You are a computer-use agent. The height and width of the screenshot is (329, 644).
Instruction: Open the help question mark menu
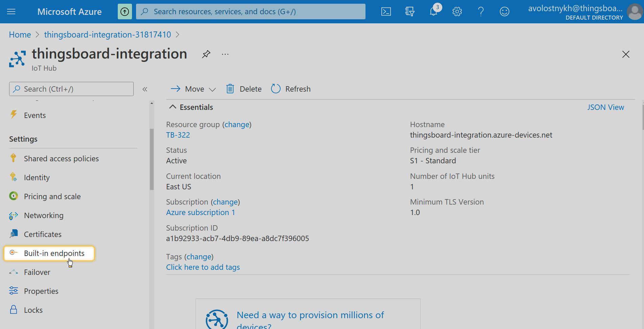coord(481,12)
